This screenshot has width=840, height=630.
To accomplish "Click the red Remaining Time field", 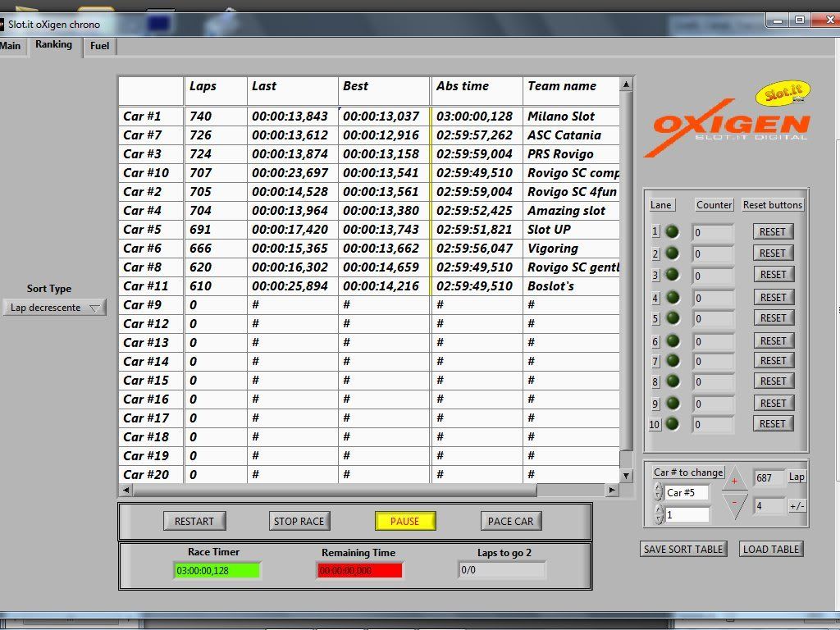I will click(x=359, y=571).
